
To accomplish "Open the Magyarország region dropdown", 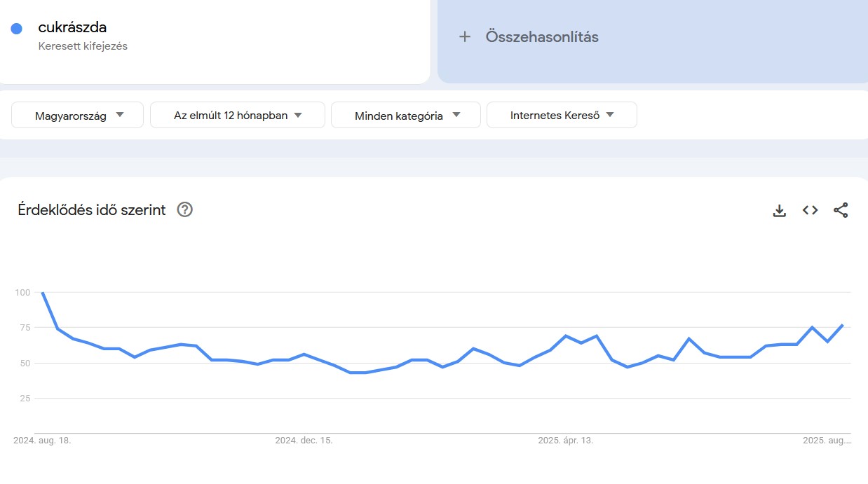I will (x=76, y=115).
